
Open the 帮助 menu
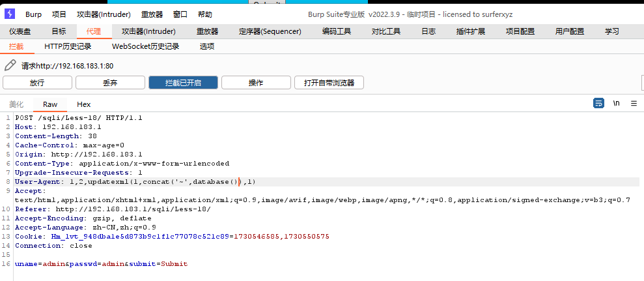click(x=205, y=14)
